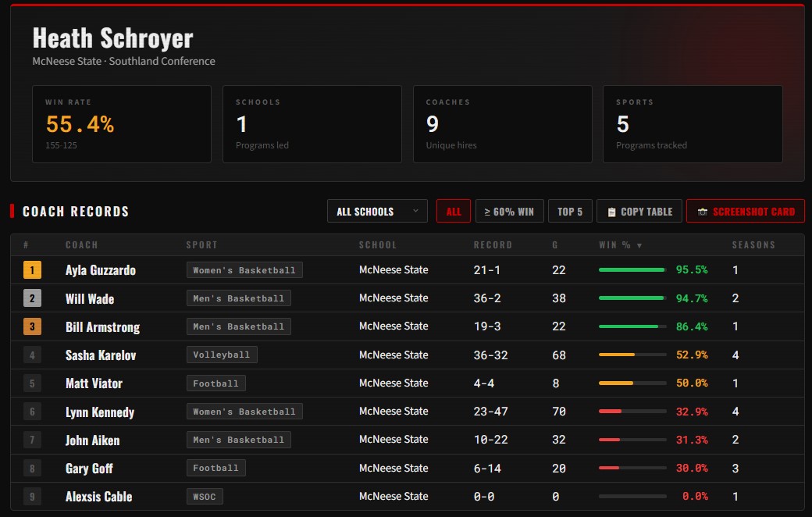Click the Schools stat card value 1
The height and width of the screenshot is (517, 812).
tap(241, 124)
